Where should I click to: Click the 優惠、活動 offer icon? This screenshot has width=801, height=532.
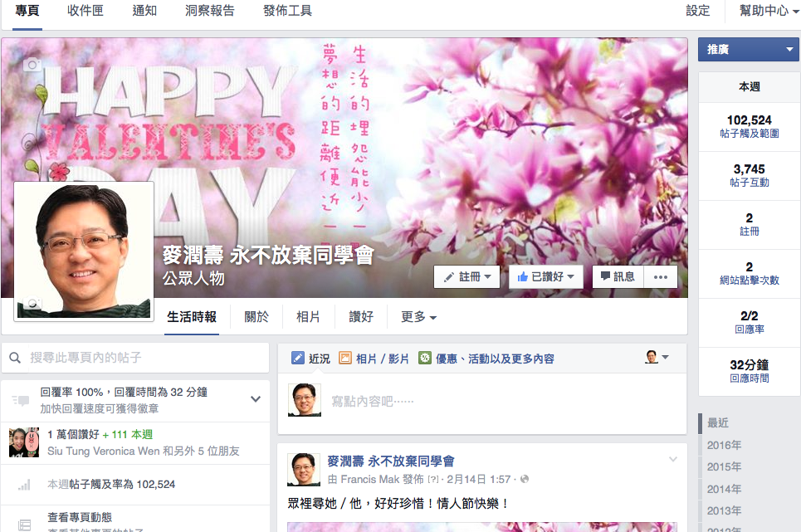(x=425, y=359)
